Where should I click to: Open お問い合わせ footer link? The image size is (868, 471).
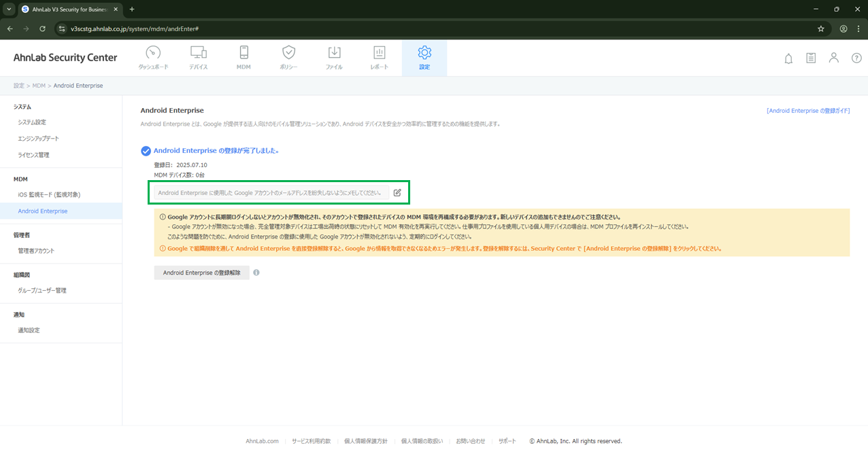(x=471, y=441)
